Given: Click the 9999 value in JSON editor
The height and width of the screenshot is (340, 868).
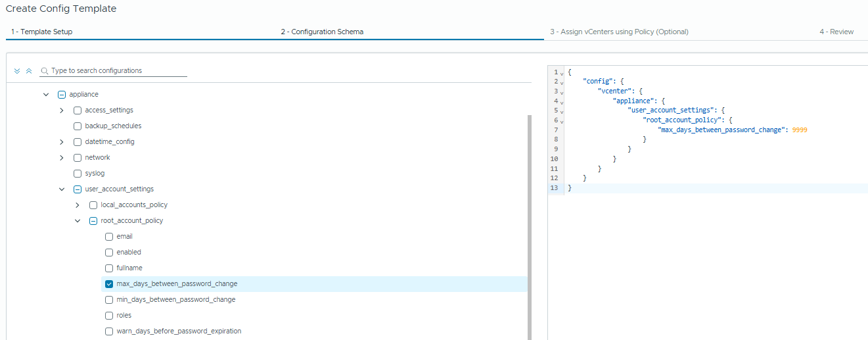Looking at the screenshot, I should [x=799, y=130].
